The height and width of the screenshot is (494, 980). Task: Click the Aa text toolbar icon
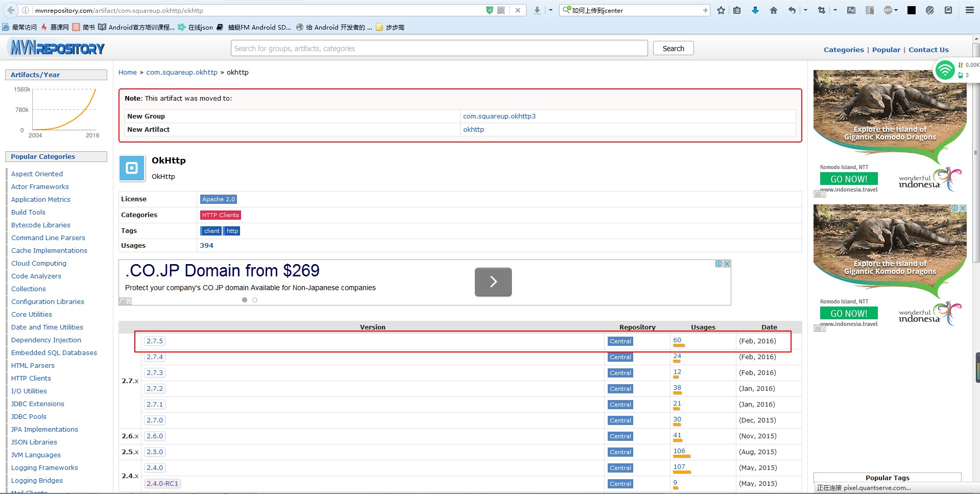coord(851,10)
